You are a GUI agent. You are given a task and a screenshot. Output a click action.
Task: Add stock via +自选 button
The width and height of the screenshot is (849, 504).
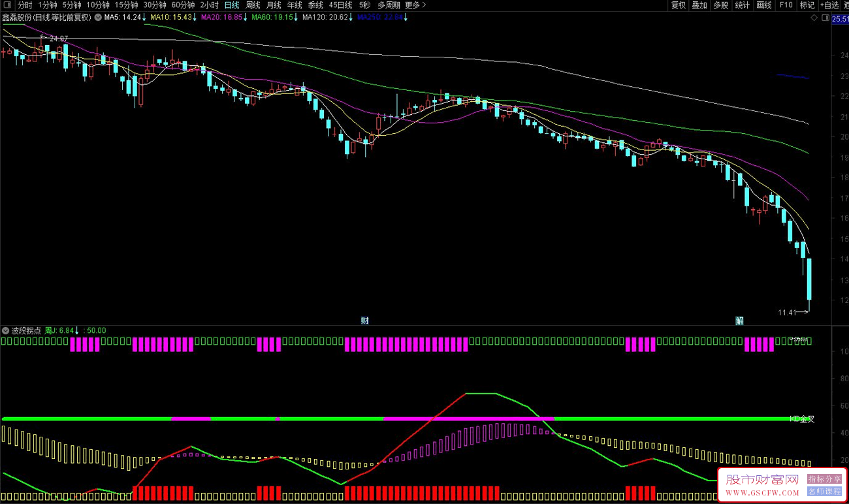[x=829, y=5]
